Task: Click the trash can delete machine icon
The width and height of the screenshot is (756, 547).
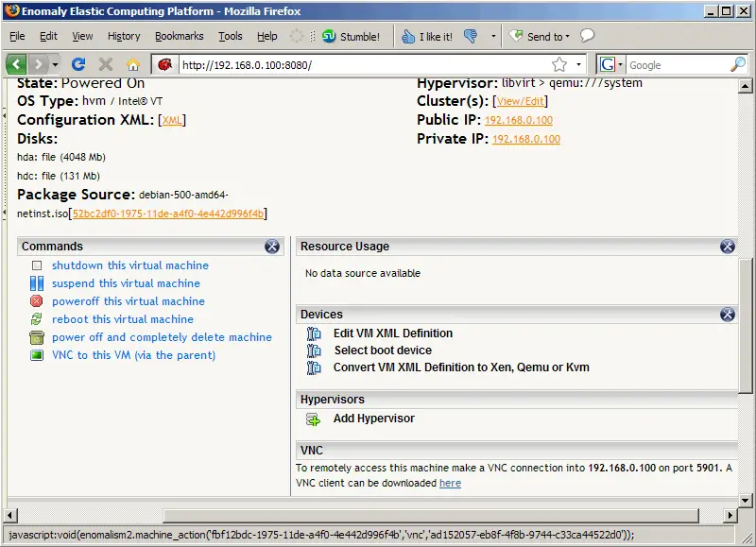Action: click(x=37, y=337)
